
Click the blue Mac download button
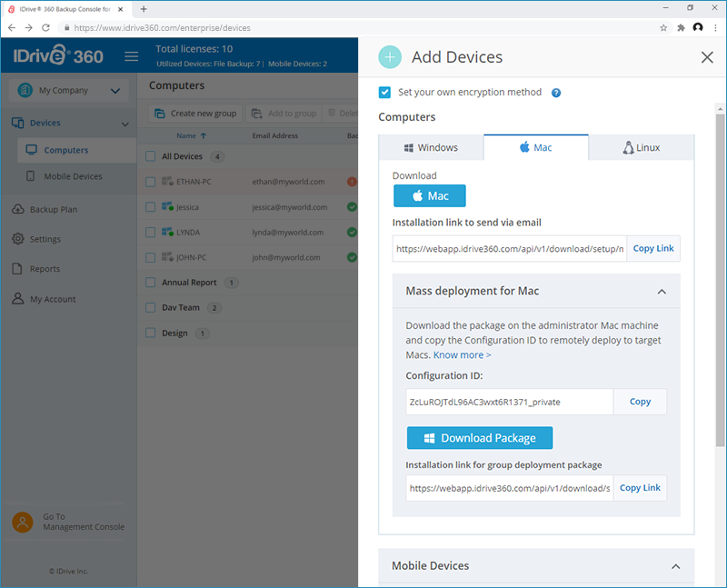tap(429, 195)
